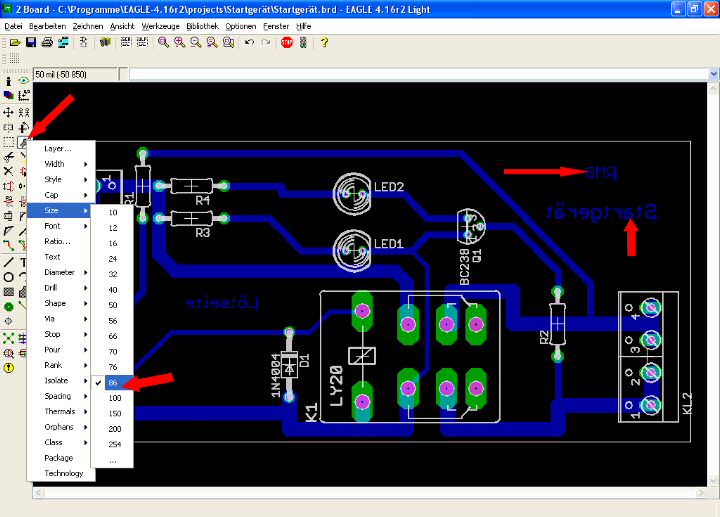Screen dimensions: 720x517
Task: Click the Undo arrow in toolbar
Action: pos(249,43)
